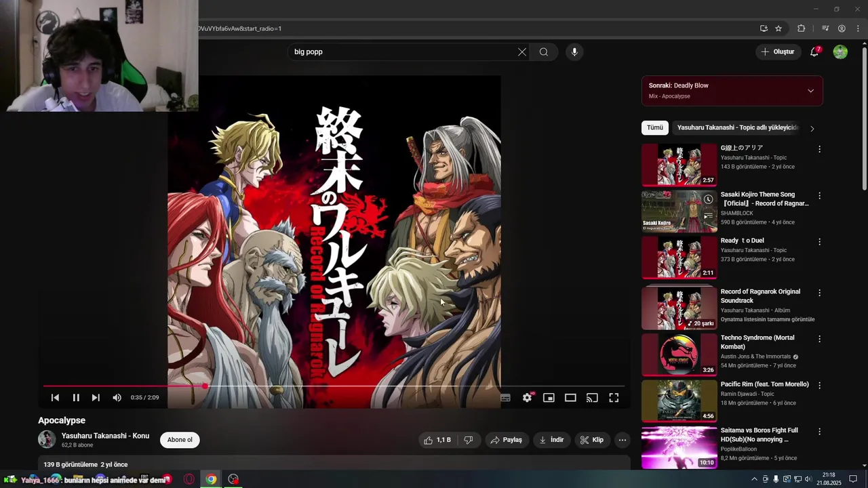Open Chrome media controls icon
Screen dimensions: 868x488
pyautogui.click(x=825, y=28)
